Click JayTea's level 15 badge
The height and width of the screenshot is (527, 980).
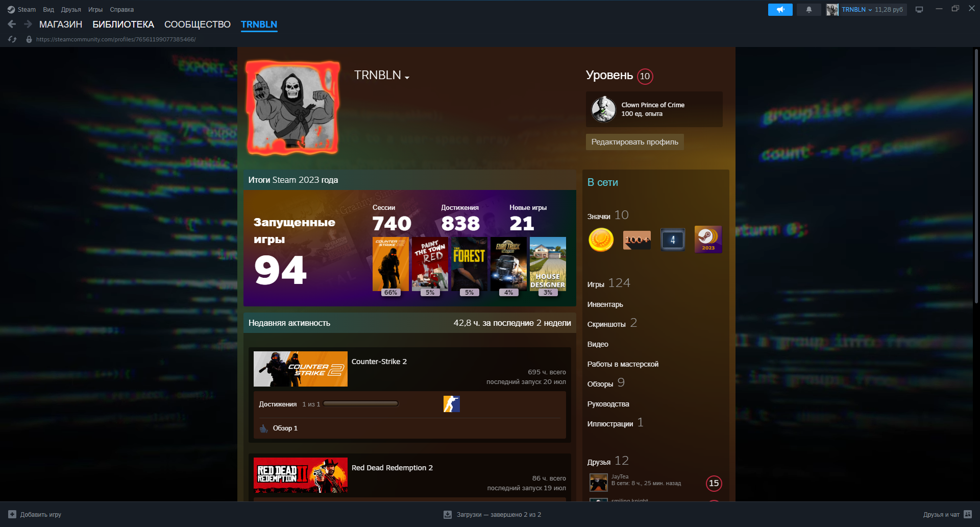click(x=714, y=483)
